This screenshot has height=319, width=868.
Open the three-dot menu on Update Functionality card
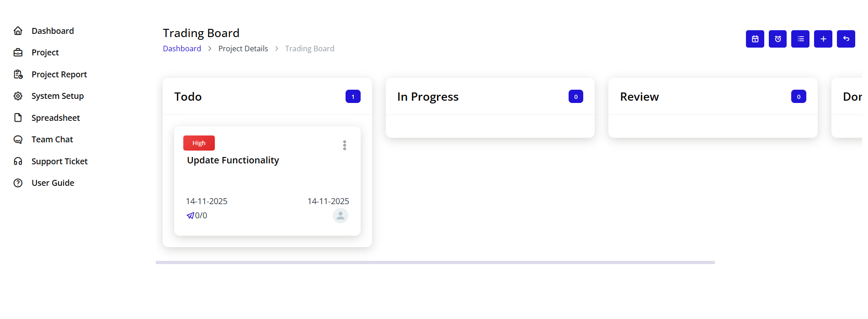[345, 145]
